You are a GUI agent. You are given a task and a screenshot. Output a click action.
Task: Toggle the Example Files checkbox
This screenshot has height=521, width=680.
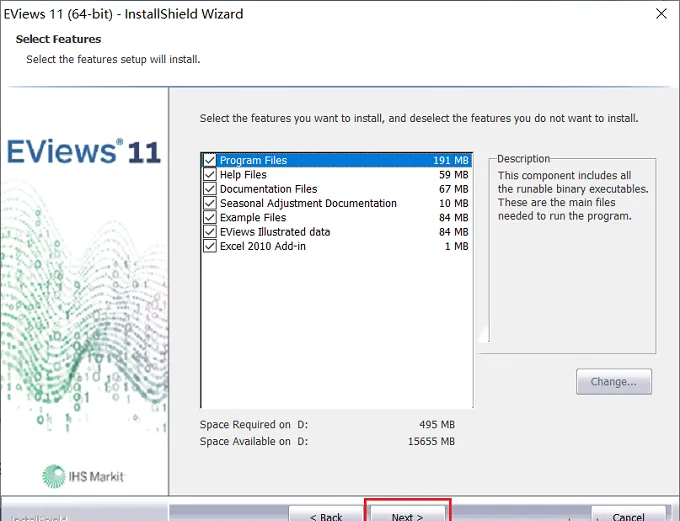pyautogui.click(x=210, y=217)
